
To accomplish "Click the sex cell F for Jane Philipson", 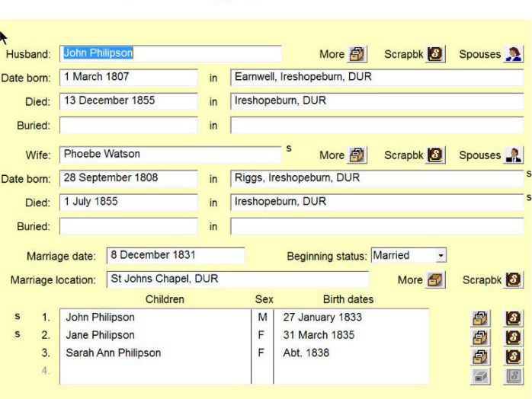I will coord(262,335).
